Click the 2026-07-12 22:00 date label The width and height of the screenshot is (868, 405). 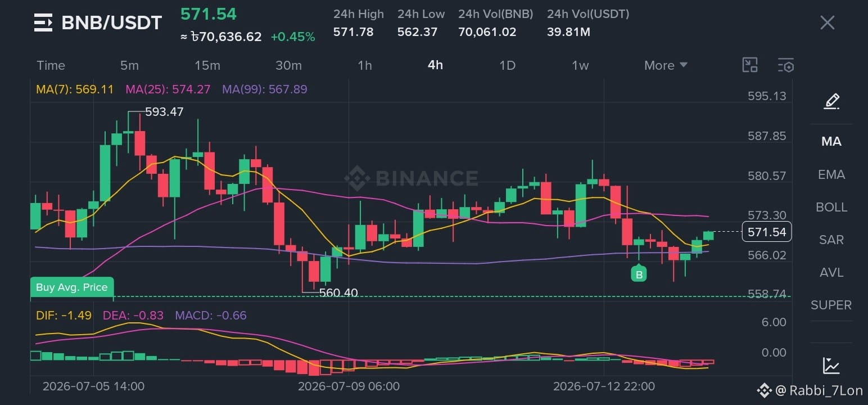[604, 386]
